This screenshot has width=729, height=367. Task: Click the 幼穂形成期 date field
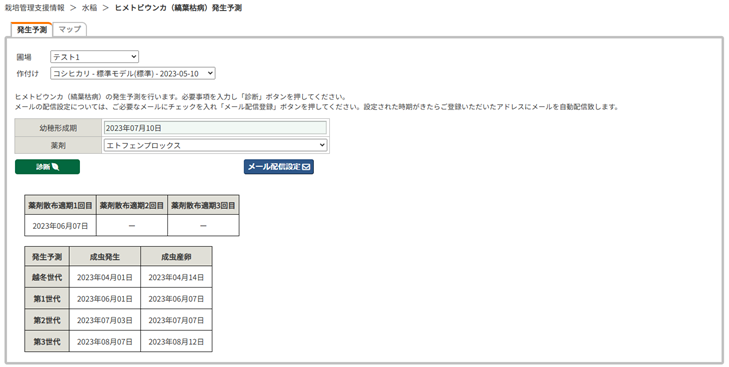point(215,128)
